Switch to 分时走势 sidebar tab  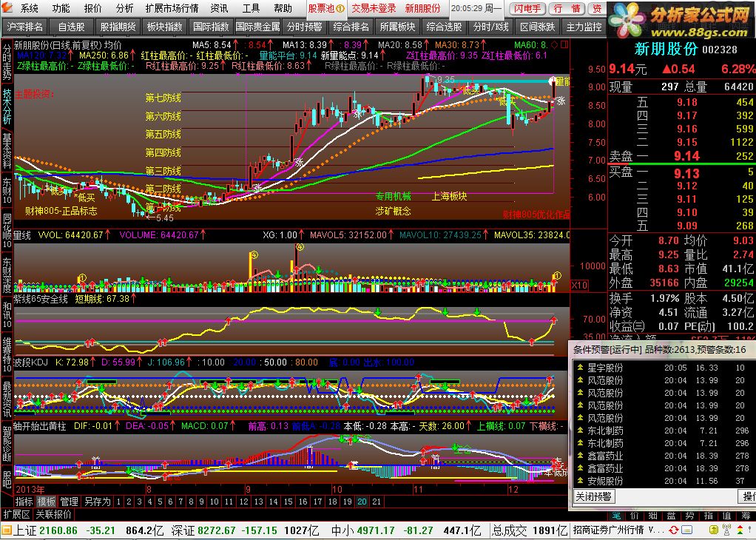click(x=7, y=61)
